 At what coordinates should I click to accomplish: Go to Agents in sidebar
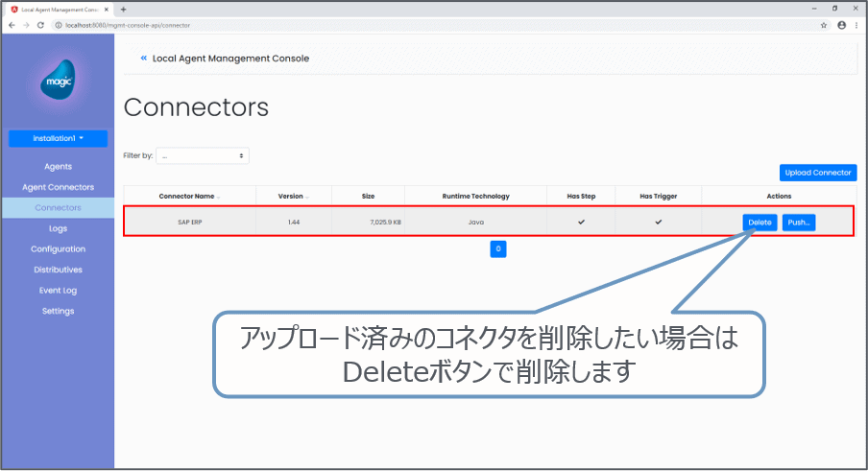click(58, 166)
